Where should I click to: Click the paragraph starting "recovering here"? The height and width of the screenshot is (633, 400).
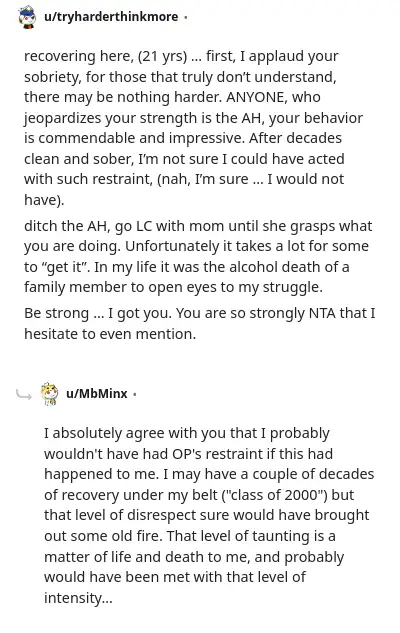coord(193,128)
